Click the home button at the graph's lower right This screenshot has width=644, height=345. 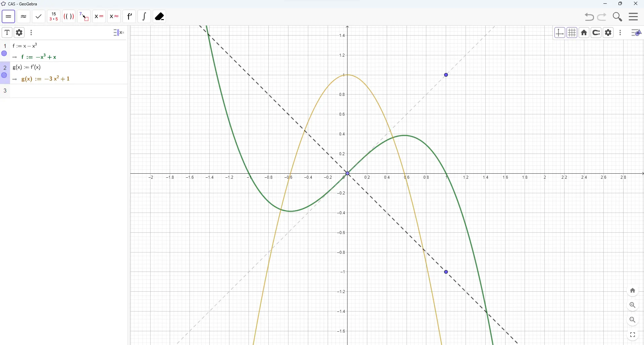[633, 291]
